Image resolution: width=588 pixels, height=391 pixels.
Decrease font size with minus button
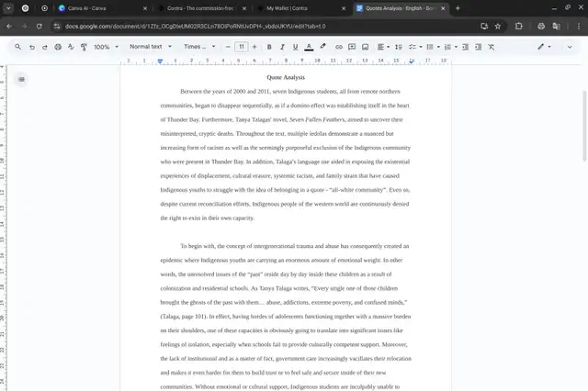point(228,47)
